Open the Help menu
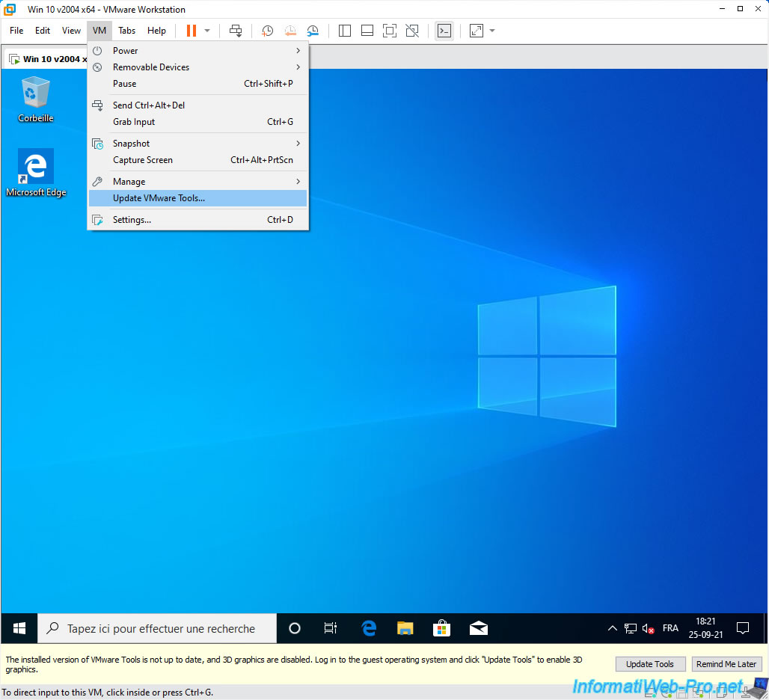 point(156,31)
